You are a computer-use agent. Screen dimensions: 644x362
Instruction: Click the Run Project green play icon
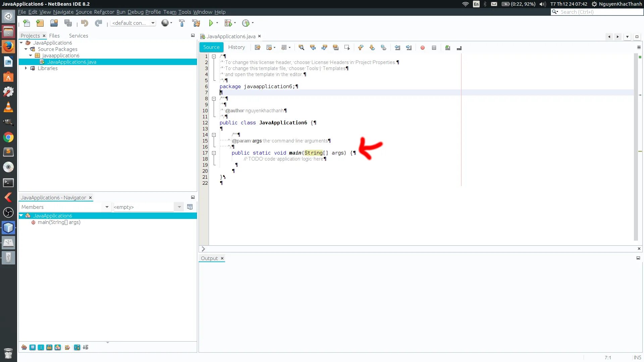[x=211, y=23]
